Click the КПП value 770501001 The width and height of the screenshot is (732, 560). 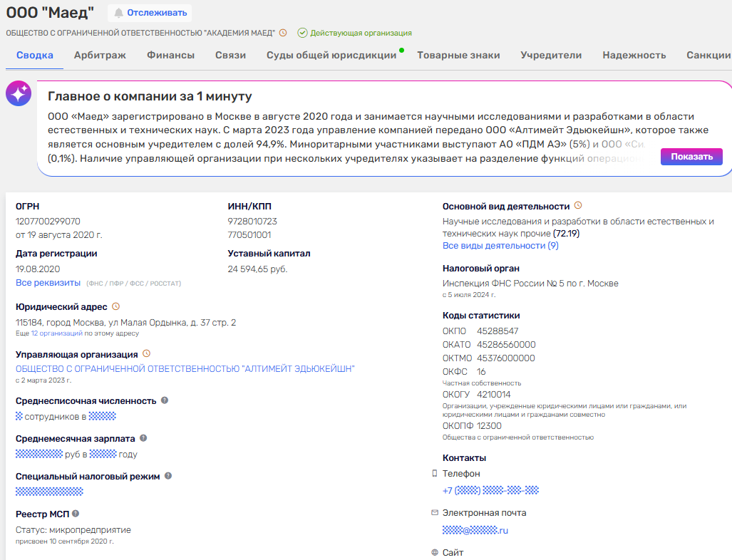click(249, 234)
